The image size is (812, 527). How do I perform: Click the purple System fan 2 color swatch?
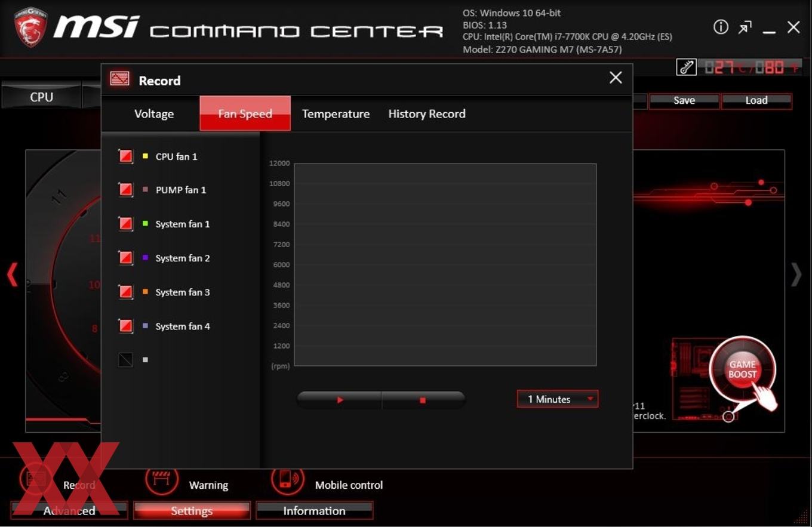coord(146,257)
